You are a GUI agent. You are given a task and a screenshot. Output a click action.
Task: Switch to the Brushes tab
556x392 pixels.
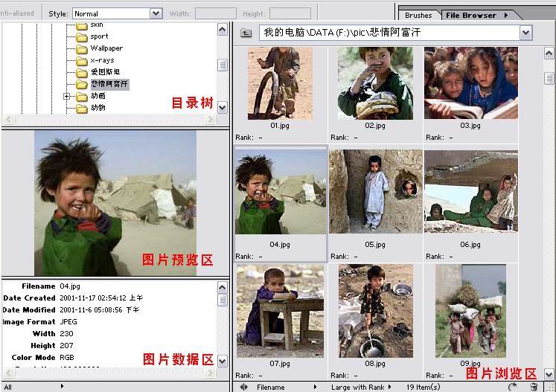click(x=418, y=15)
